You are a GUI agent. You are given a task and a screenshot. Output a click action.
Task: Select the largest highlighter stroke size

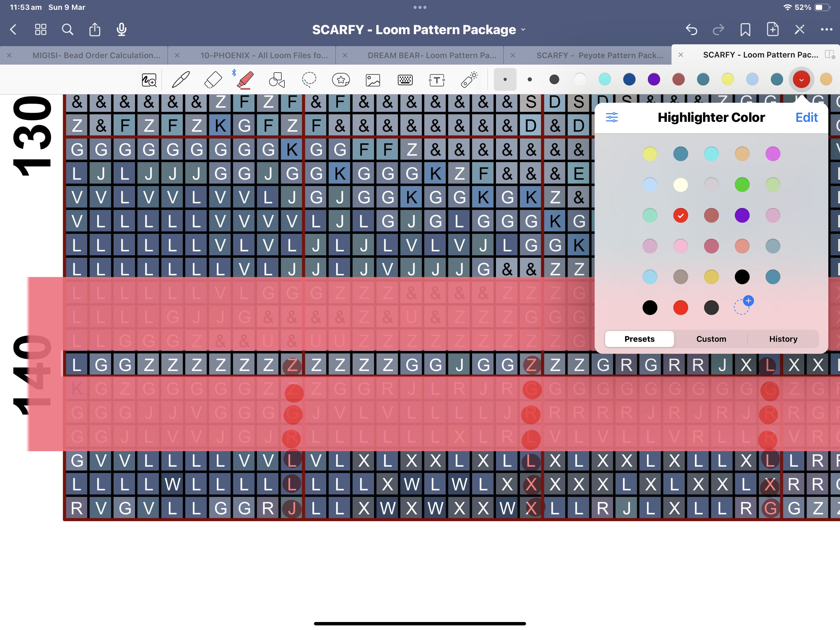(x=554, y=80)
